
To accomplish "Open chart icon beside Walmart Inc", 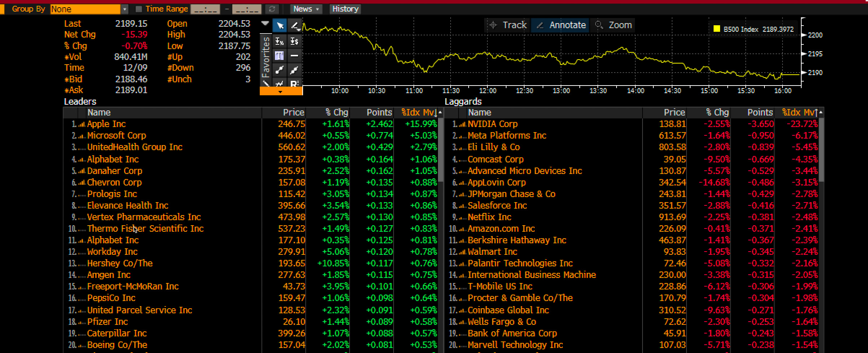I will click(462, 252).
